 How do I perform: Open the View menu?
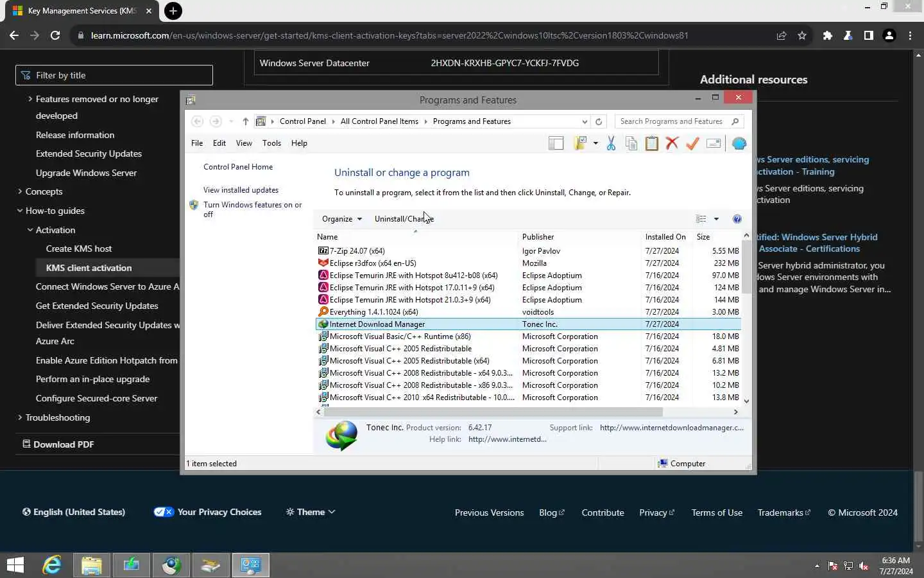click(x=244, y=143)
